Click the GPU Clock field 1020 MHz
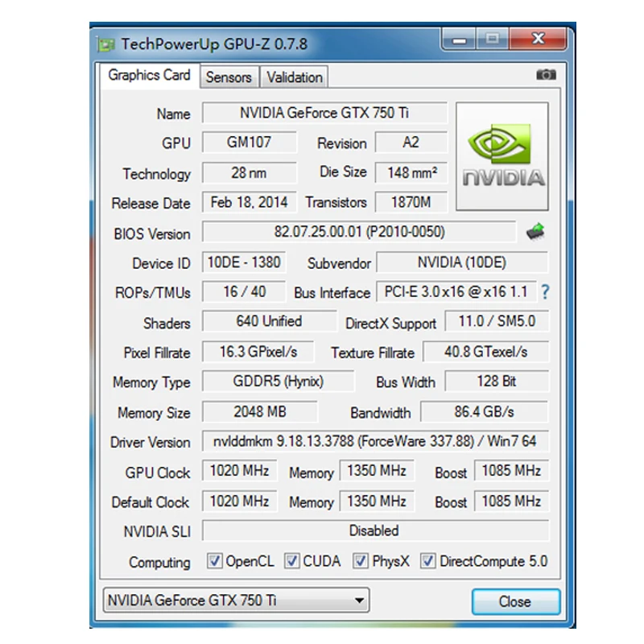 (239, 471)
